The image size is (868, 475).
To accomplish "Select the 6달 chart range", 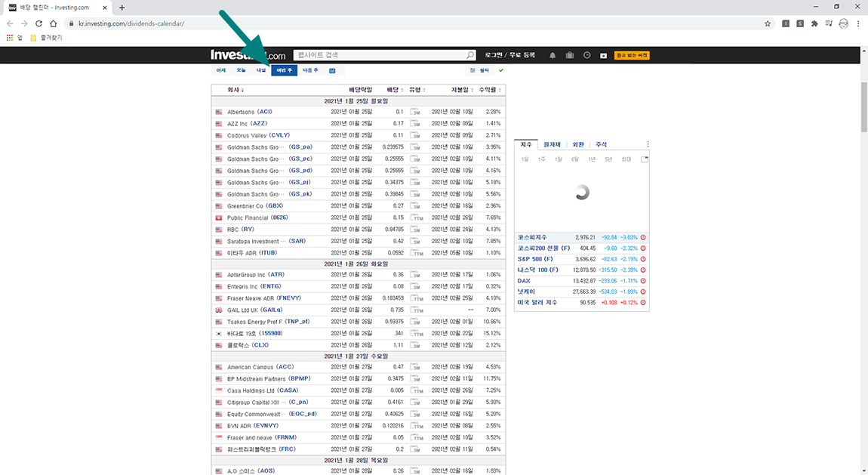I will pos(575,159).
